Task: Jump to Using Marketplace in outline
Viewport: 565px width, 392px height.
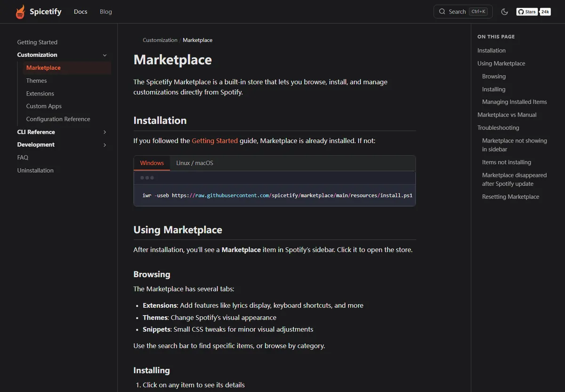Action: [501, 64]
